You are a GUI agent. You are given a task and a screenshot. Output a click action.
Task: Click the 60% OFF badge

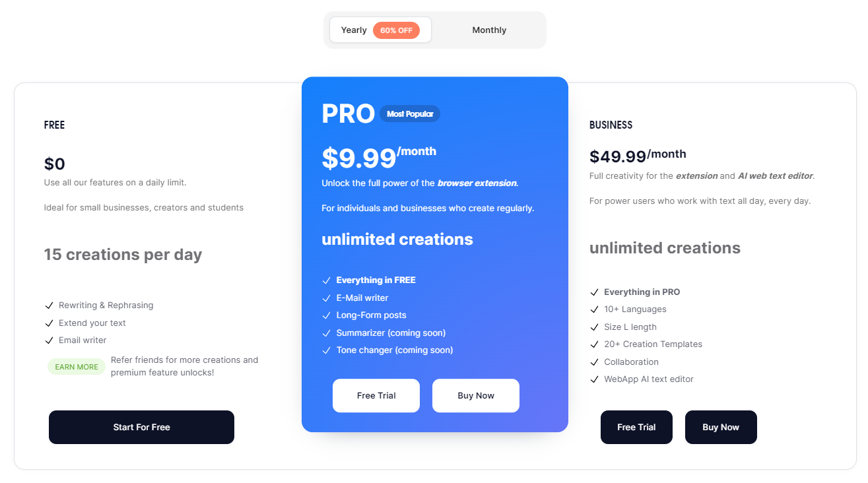tap(396, 30)
